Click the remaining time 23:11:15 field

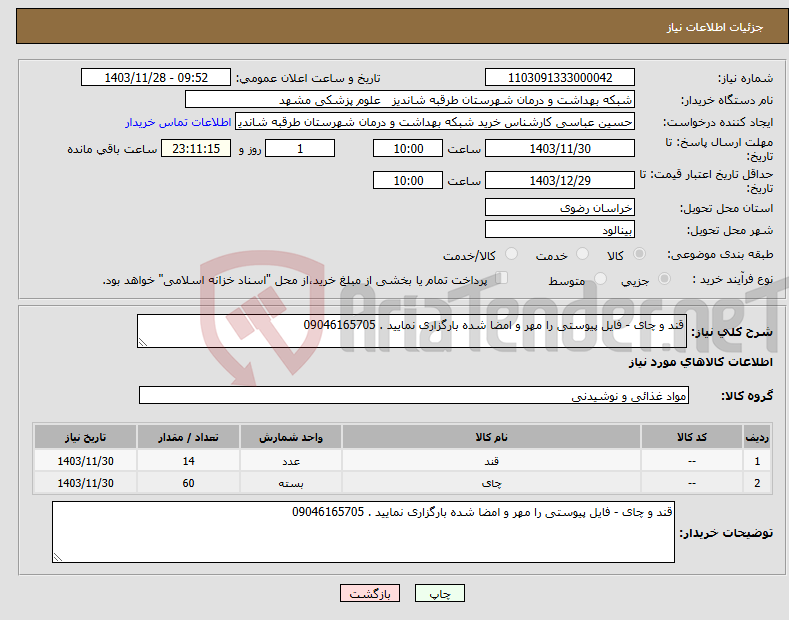196,148
